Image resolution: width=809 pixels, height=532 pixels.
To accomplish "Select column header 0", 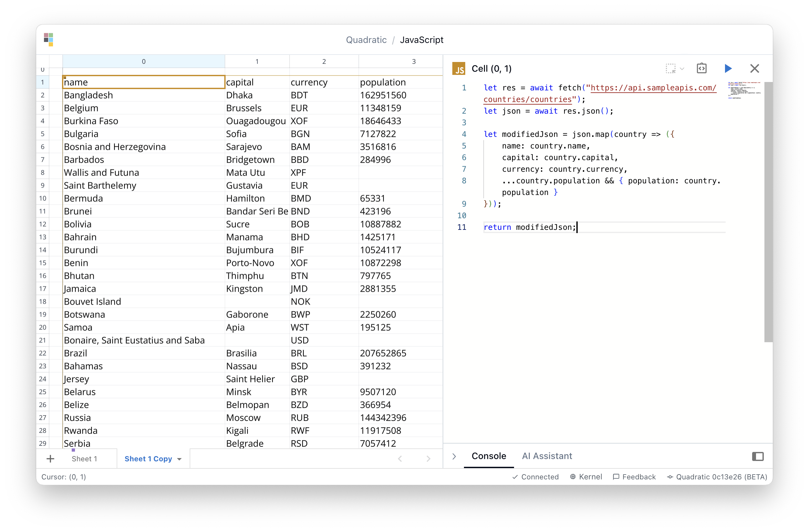I will pos(143,61).
